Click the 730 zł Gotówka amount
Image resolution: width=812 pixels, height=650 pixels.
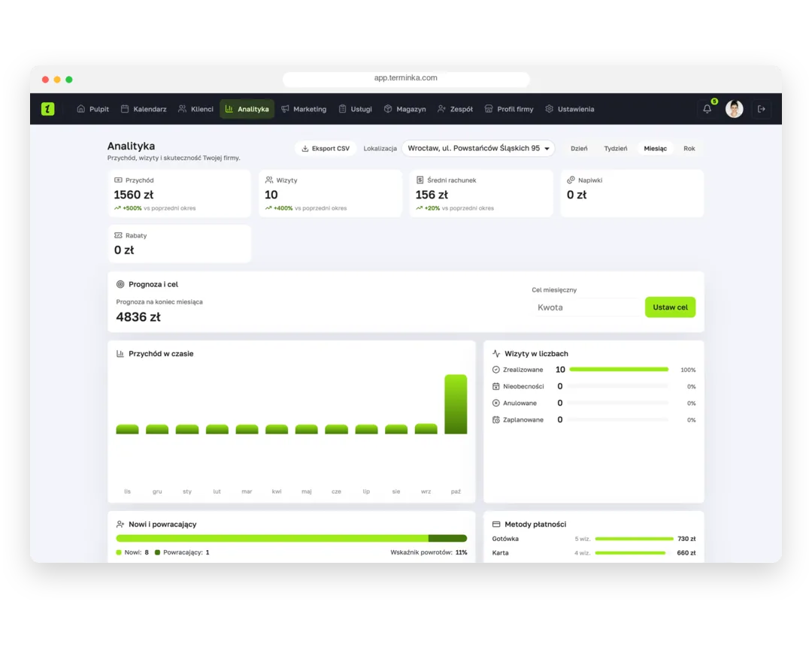(686, 539)
